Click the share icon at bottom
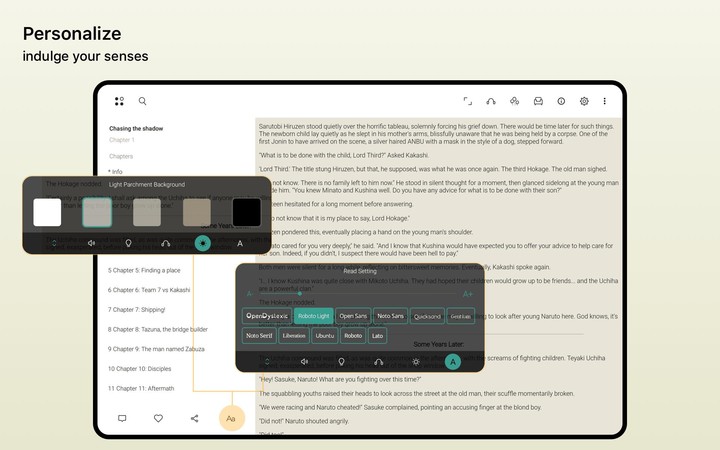This screenshot has width=720, height=450. point(194,418)
